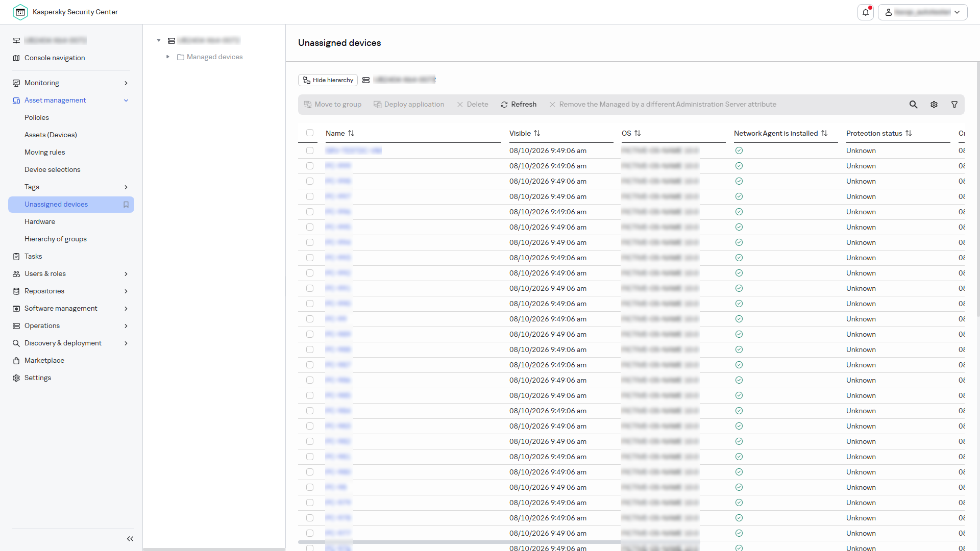Click bookmark icon on Unassigned devices
980x551 pixels.
click(126, 205)
